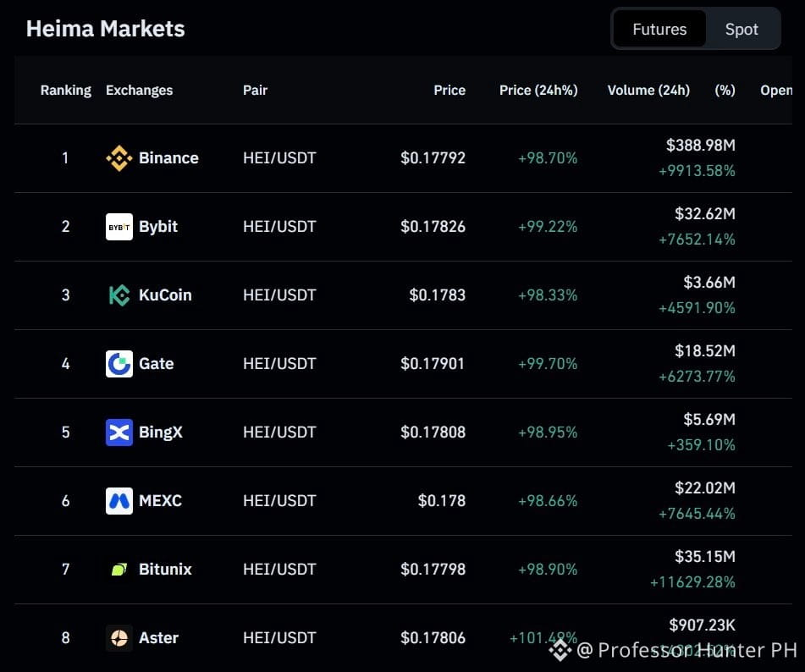The image size is (805, 672).
Task: Open the Bitunix exchange name link
Action: (165, 570)
